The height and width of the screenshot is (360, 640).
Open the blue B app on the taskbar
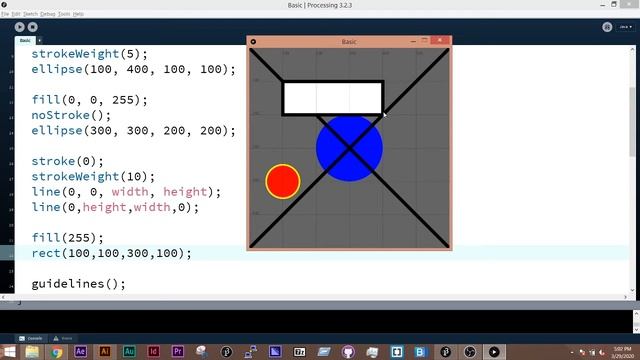tap(420, 352)
